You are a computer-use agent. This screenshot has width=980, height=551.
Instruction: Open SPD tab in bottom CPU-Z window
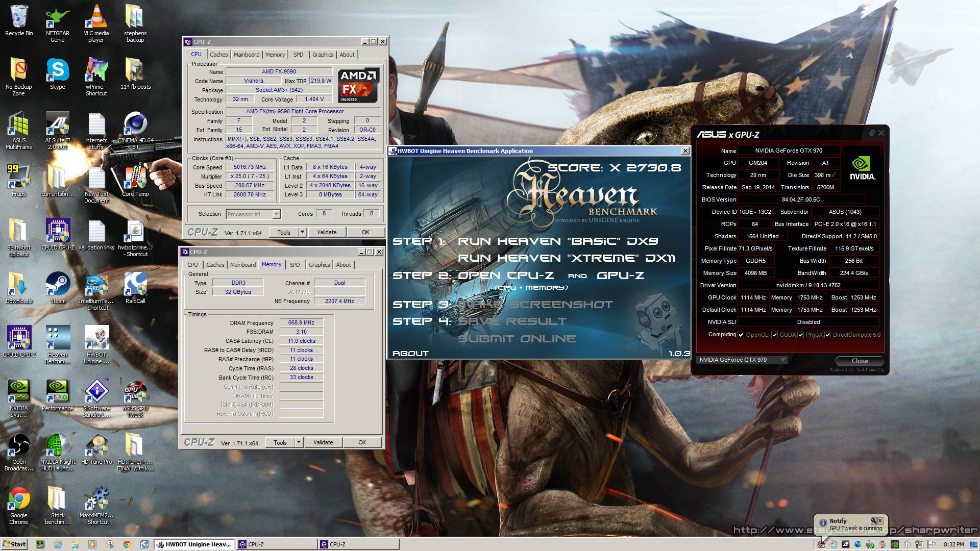[x=295, y=265]
